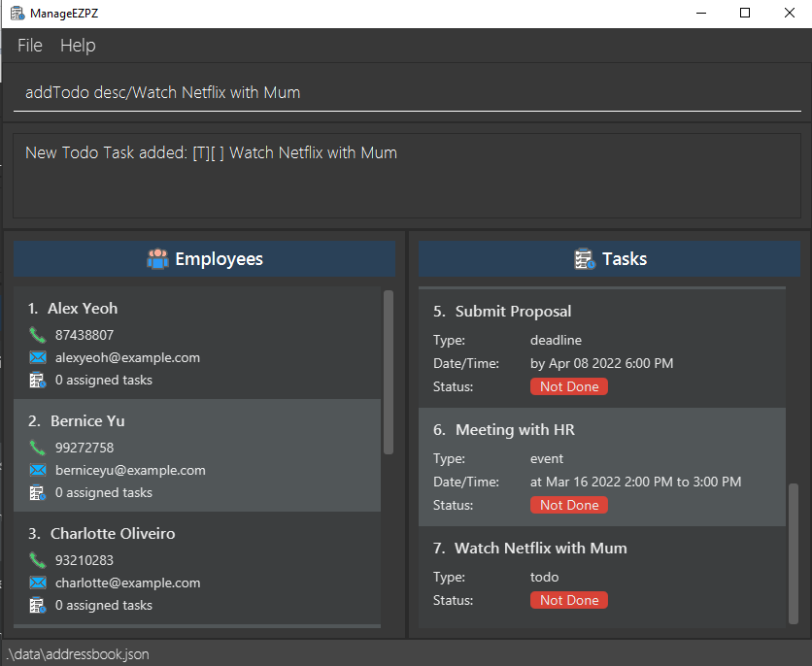Click the ManageEZPZ app icon in title bar
Viewport: 812px width, 666px height.
click(x=17, y=13)
